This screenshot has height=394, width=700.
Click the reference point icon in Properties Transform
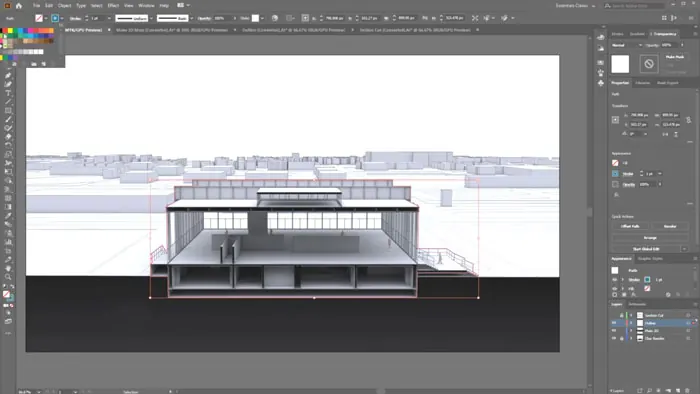[x=616, y=120]
